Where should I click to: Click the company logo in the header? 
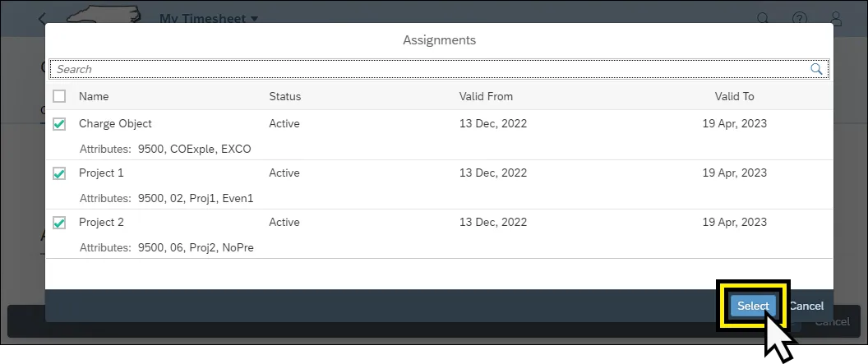tap(101, 17)
